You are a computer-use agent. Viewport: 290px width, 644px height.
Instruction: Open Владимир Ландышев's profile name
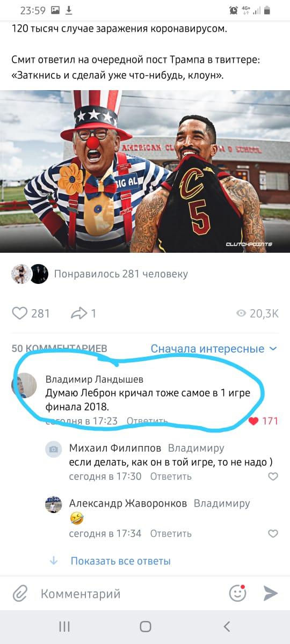94,379
